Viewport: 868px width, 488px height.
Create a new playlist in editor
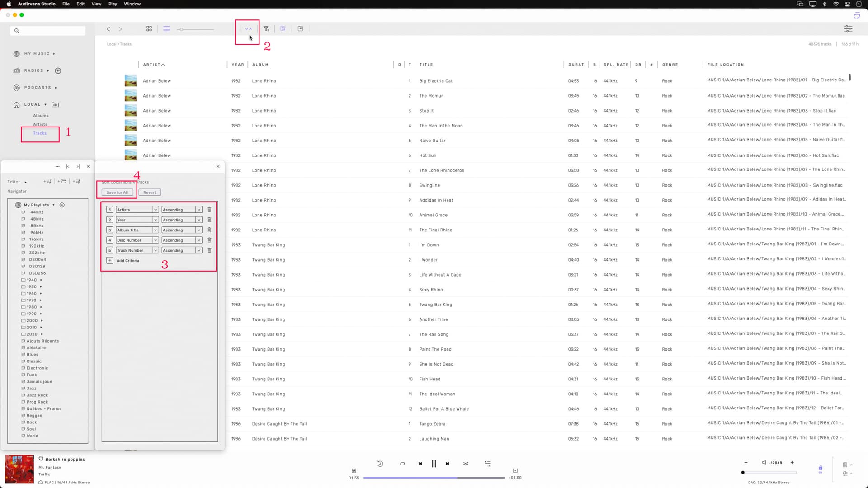tap(47, 182)
